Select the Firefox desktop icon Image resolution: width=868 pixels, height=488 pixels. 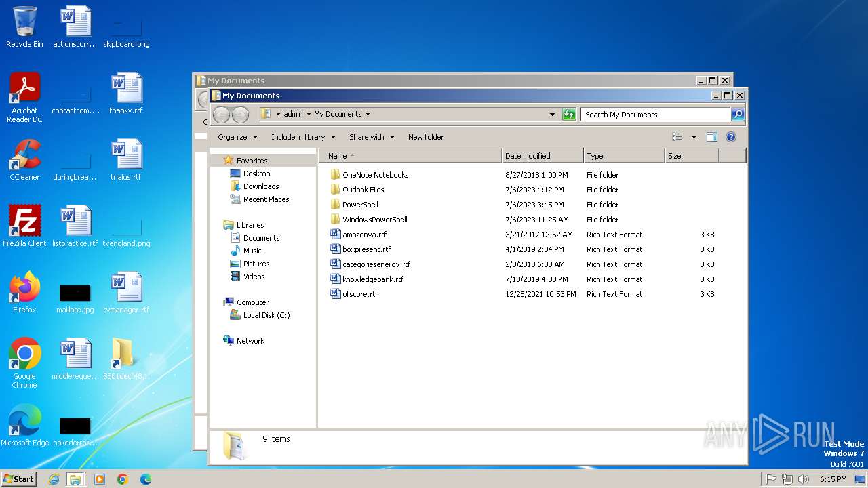point(24,293)
